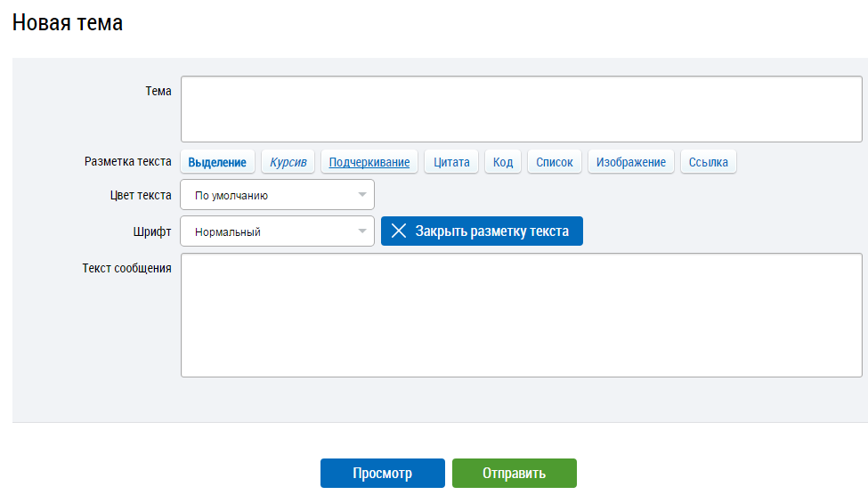Open the Цвет текста dropdown
Viewport: 868px width, 503px height.
coord(277,195)
